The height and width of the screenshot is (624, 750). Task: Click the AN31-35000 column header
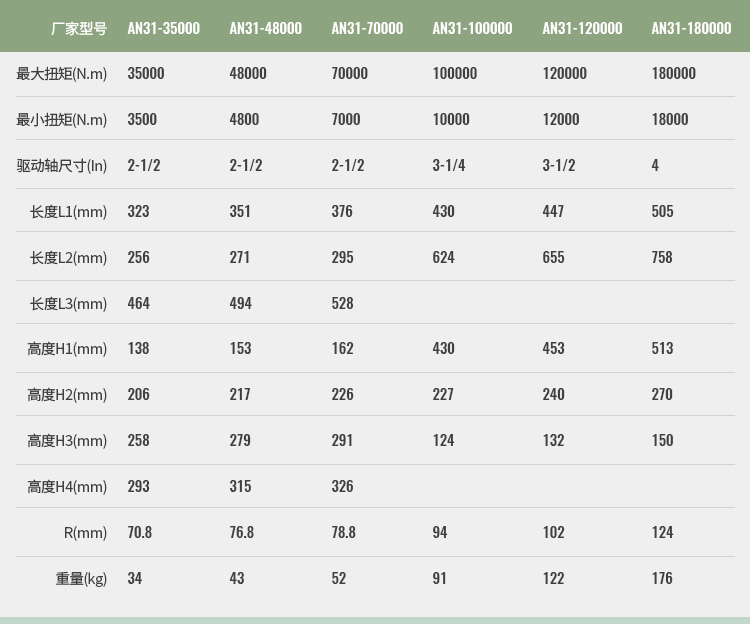[163, 28]
